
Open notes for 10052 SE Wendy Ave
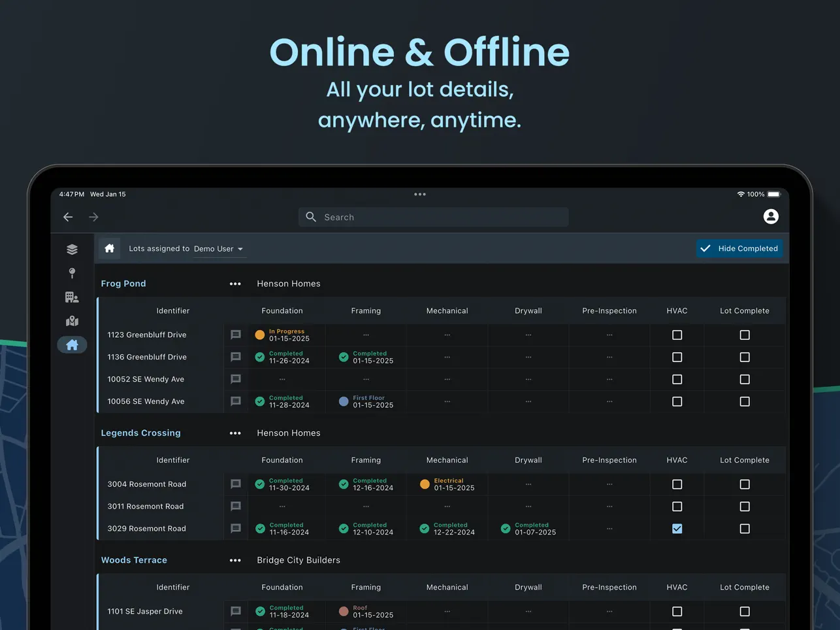(x=236, y=379)
